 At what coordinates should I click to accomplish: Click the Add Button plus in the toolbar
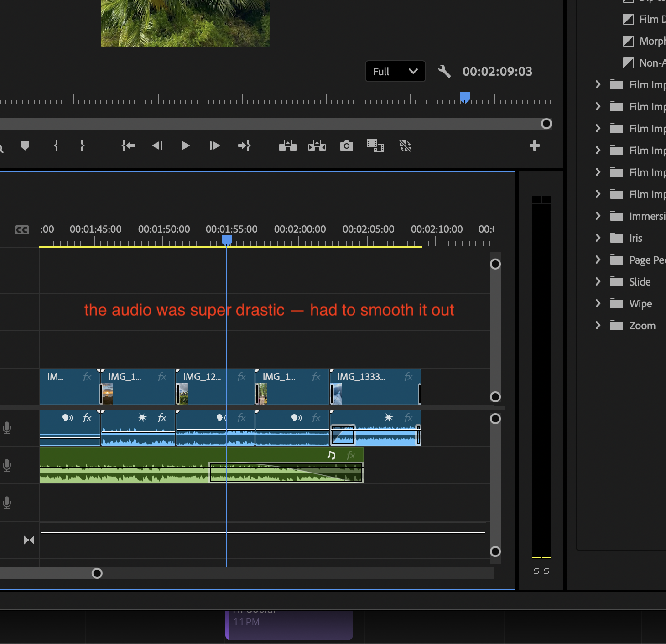click(x=534, y=145)
